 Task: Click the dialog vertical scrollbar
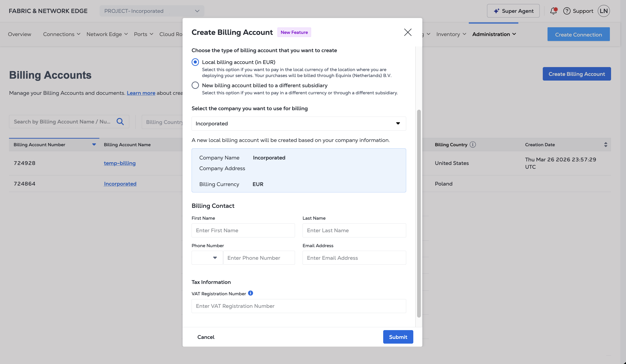pos(419,214)
